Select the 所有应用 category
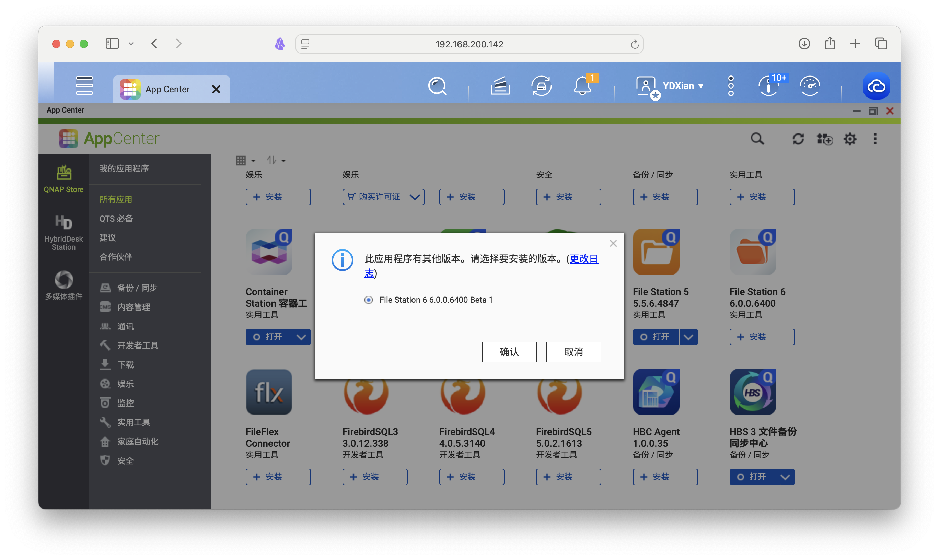The width and height of the screenshot is (939, 560). [116, 199]
